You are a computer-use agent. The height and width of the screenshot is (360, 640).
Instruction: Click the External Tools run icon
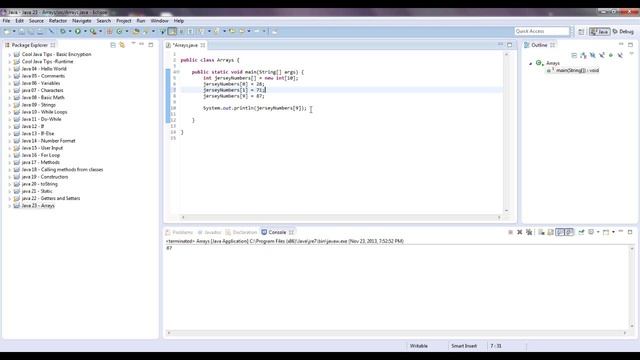[x=93, y=31]
